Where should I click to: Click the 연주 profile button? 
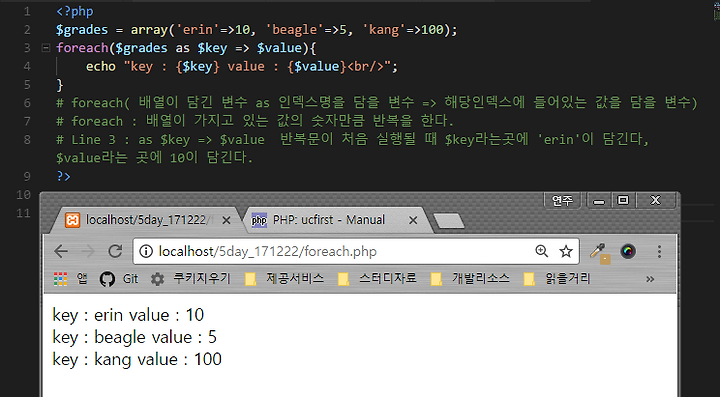point(562,201)
